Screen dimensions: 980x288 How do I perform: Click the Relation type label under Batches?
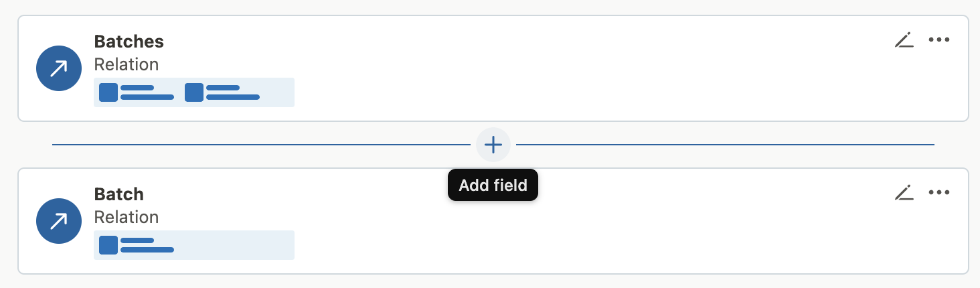point(127,64)
